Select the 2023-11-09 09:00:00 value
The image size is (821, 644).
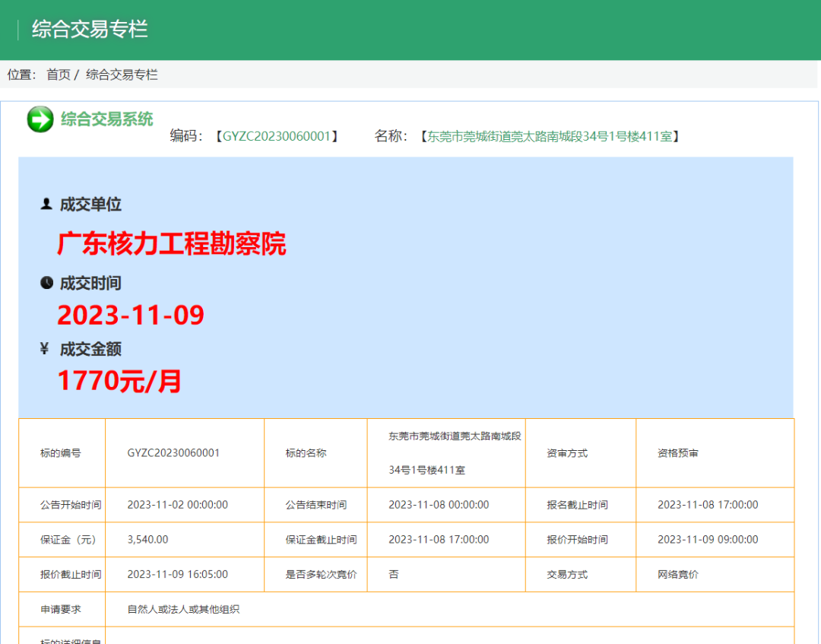coord(708,539)
